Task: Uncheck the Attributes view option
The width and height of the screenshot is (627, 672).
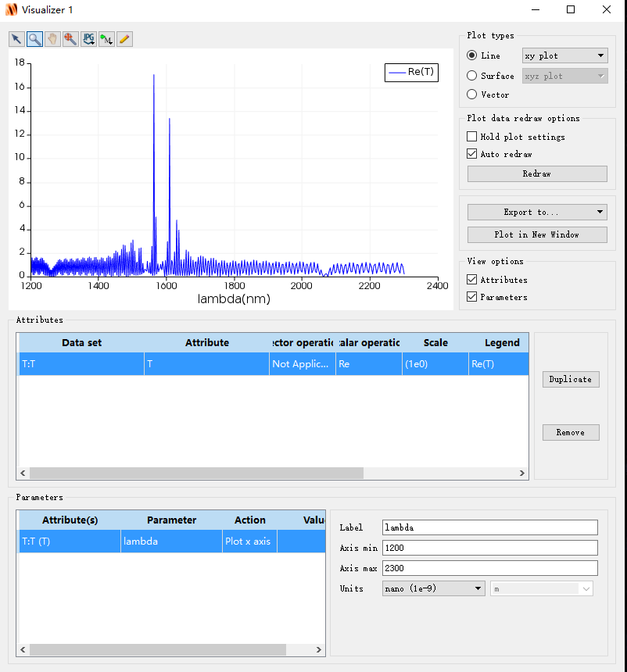Action: [x=471, y=280]
